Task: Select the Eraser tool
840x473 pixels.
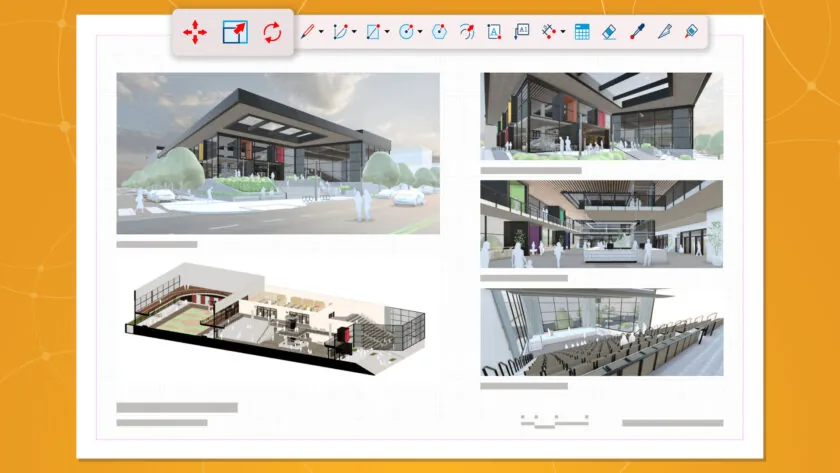Action: pyautogui.click(x=609, y=32)
